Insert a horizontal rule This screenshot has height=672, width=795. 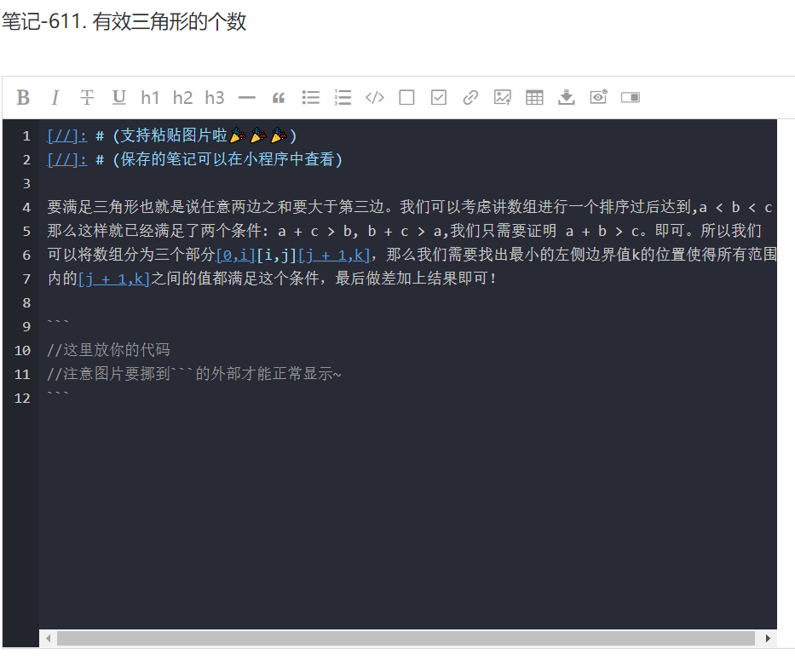coord(246,97)
